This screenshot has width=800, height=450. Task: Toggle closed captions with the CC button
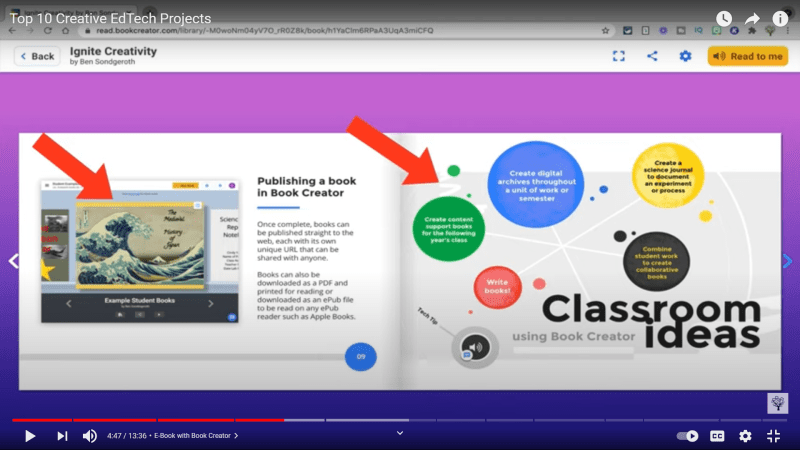(717, 436)
